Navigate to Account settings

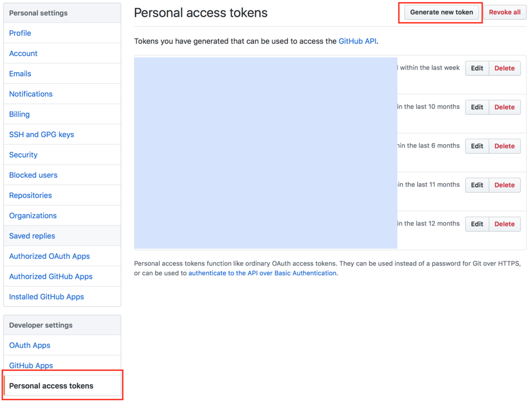pos(23,53)
